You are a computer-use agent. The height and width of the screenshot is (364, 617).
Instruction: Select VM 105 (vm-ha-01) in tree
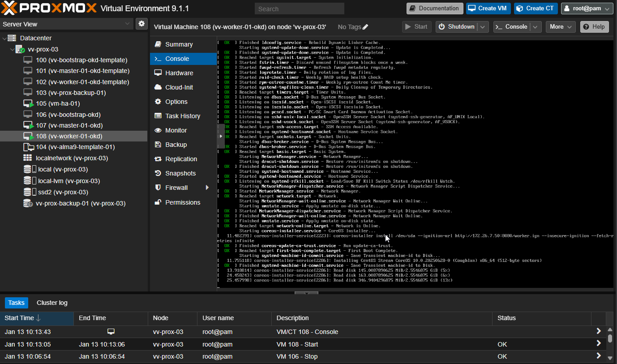coord(58,103)
